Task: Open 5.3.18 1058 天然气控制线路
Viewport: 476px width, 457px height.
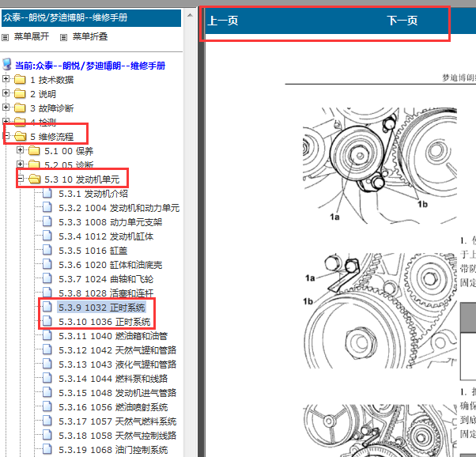Action: point(118,436)
